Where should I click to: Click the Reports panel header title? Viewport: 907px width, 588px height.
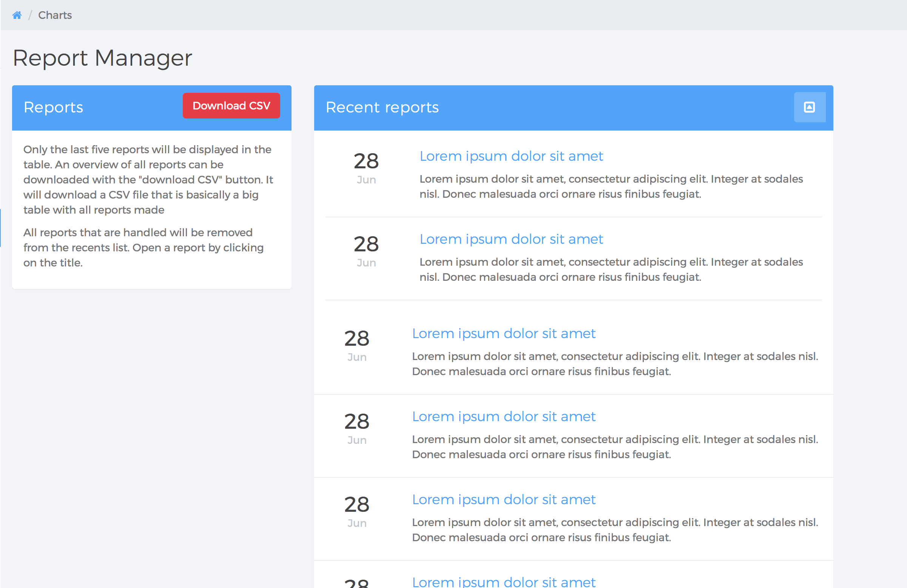tap(53, 108)
